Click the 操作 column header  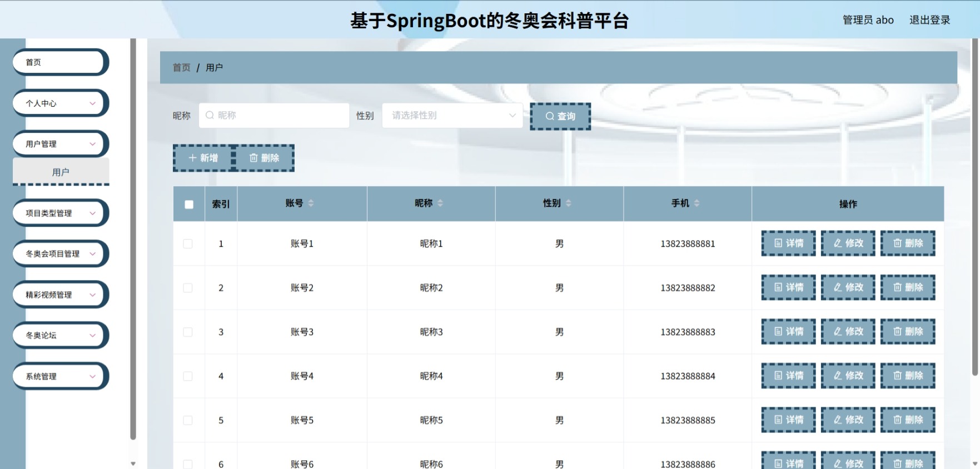tap(848, 204)
